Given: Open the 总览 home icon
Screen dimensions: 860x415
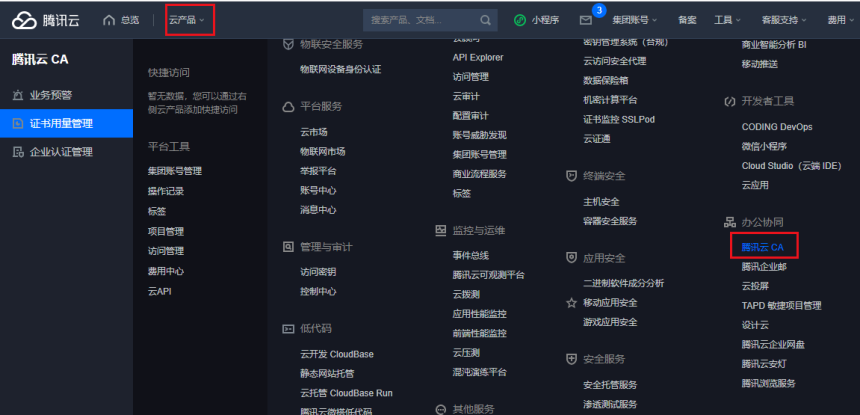Looking at the screenshot, I should coord(109,20).
